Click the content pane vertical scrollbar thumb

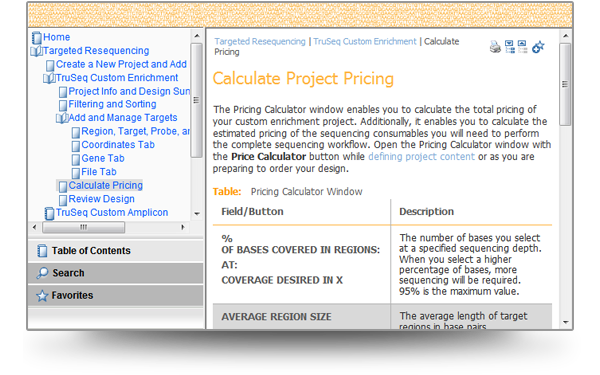pos(565,84)
